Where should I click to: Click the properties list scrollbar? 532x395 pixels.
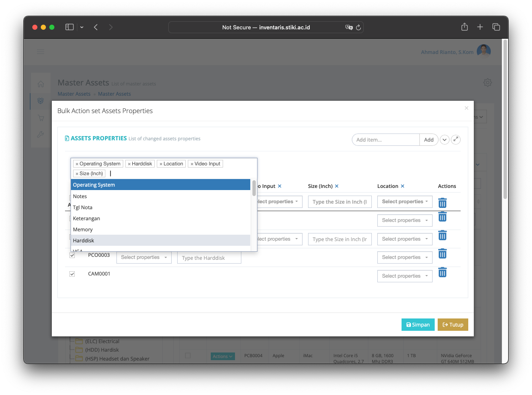coord(254,188)
